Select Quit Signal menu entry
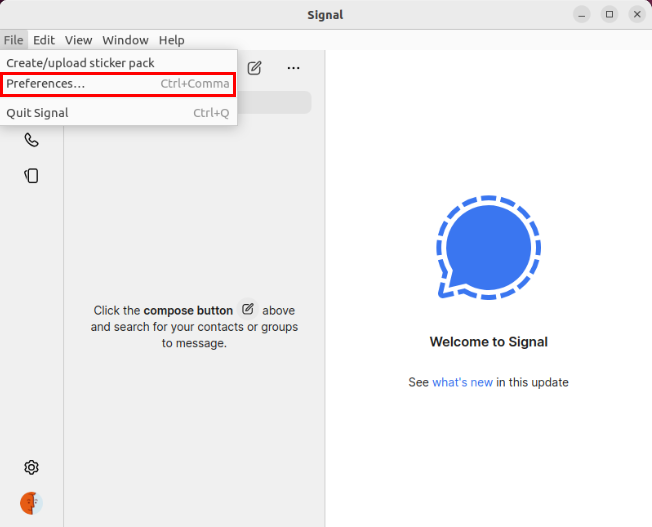 (119, 113)
